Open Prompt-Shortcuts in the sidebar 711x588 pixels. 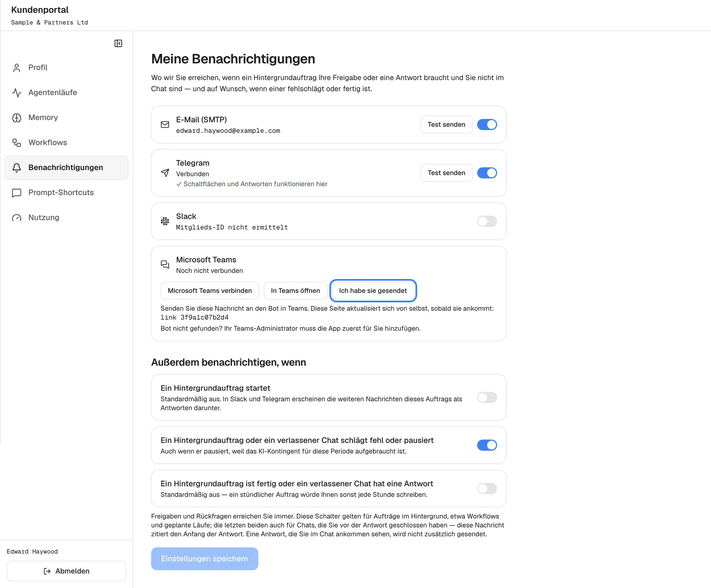[66, 192]
